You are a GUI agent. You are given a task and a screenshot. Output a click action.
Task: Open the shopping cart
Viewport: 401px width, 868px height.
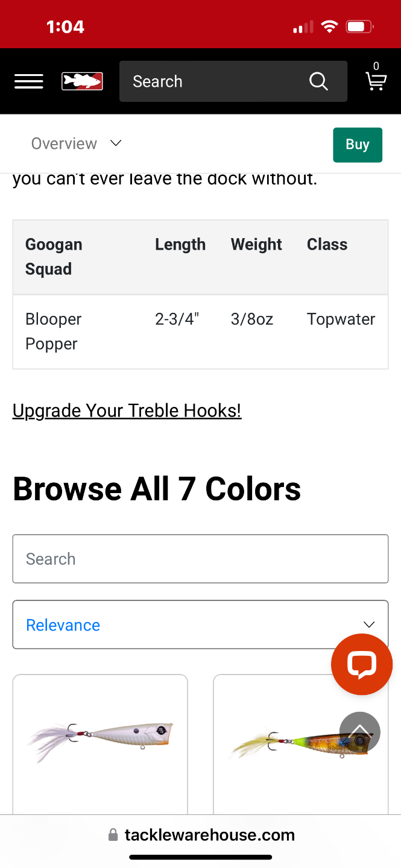pos(376,80)
